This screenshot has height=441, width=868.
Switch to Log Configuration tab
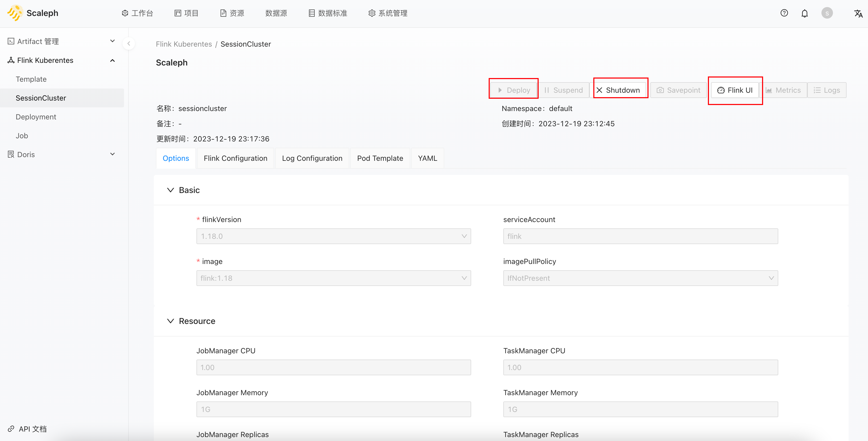coord(312,158)
